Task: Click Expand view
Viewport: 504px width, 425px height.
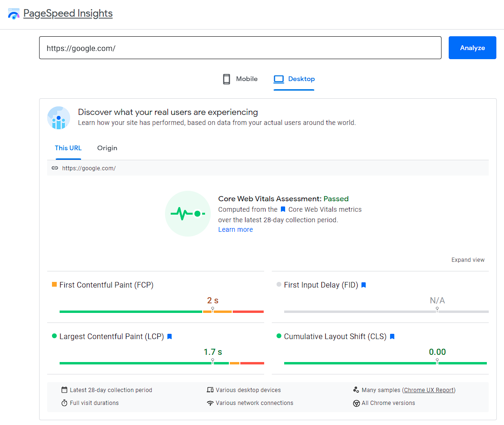Action: click(x=468, y=260)
